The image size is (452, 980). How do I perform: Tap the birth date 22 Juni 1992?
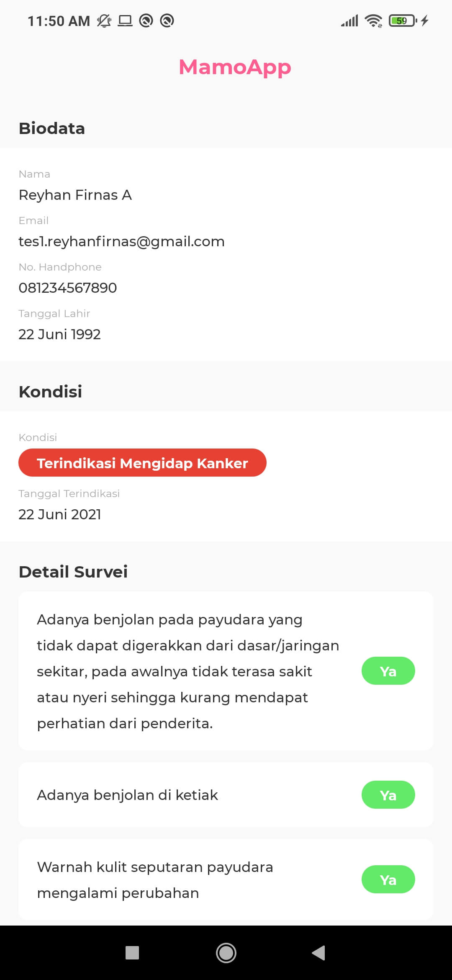[x=59, y=335]
